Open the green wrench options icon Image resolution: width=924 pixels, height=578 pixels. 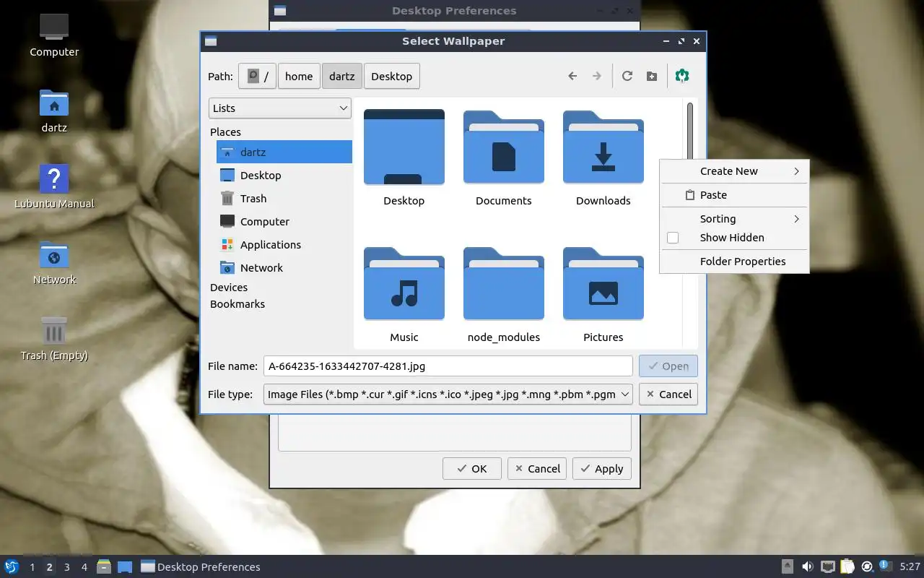coord(682,76)
